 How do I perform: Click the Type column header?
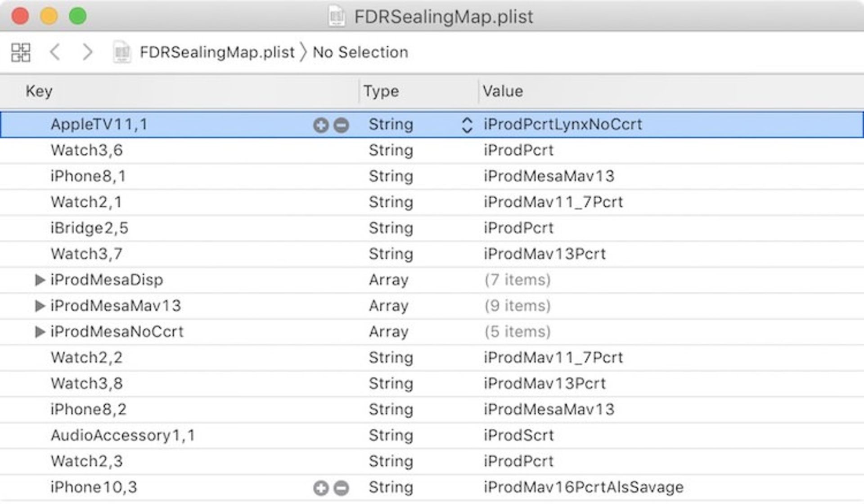(x=381, y=91)
